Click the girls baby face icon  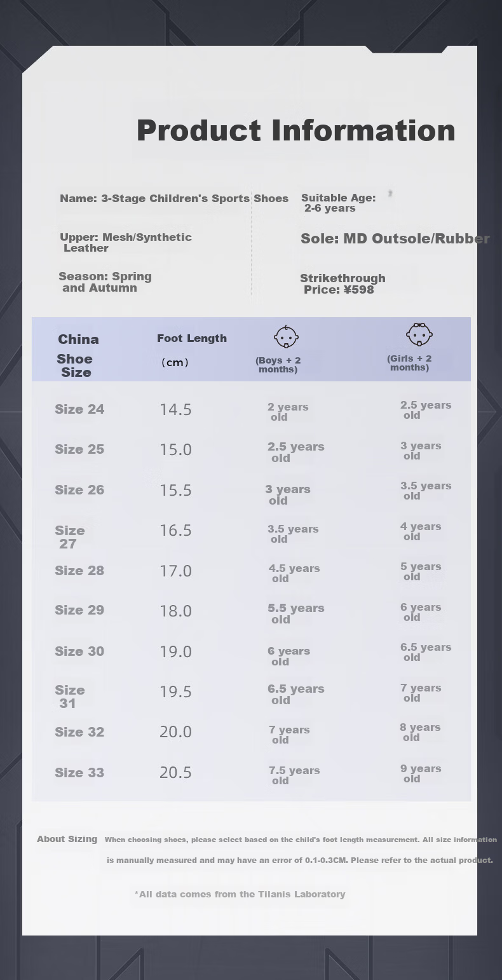click(419, 334)
